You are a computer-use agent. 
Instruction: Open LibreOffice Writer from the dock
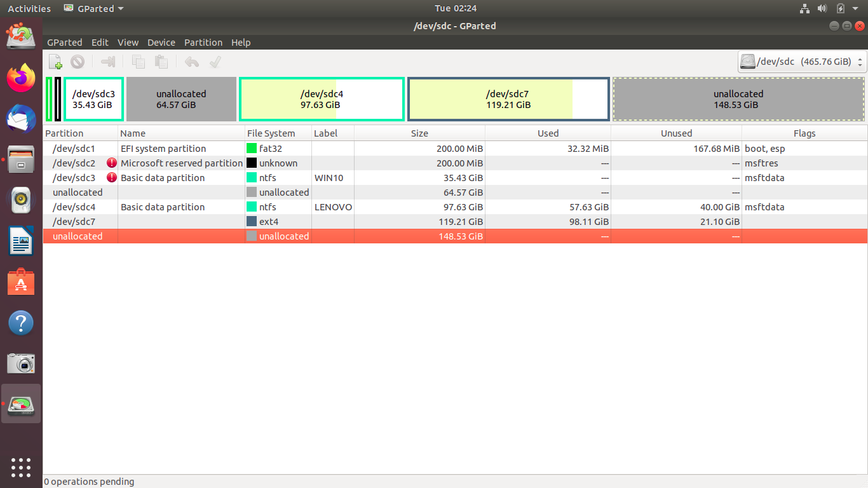point(21,241)
